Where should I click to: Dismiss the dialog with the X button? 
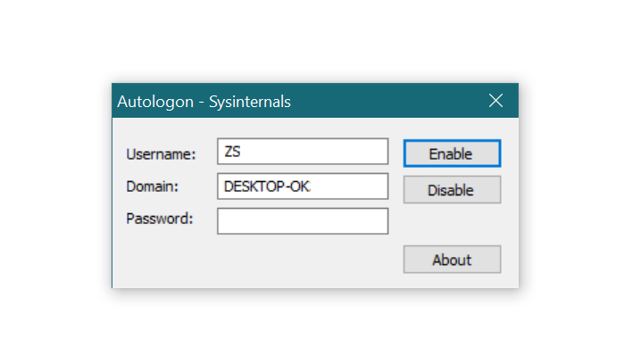point(496,101)
